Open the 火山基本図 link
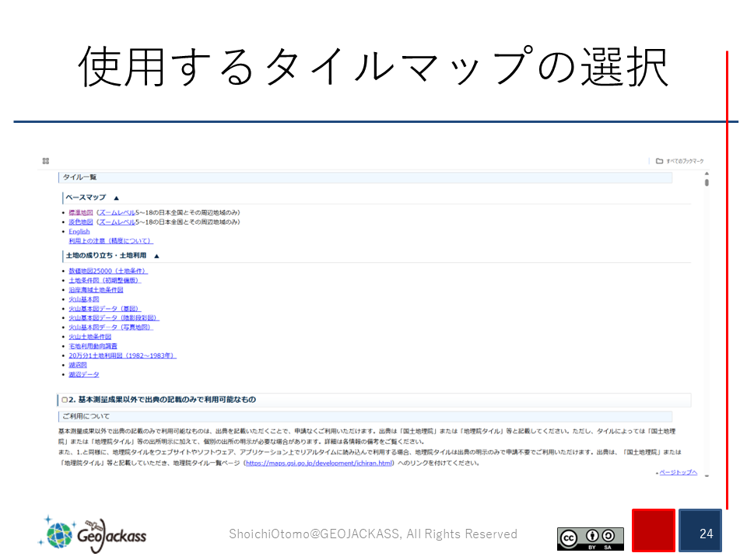This screenshot has height=560, width=747. [x=83, y=299]
